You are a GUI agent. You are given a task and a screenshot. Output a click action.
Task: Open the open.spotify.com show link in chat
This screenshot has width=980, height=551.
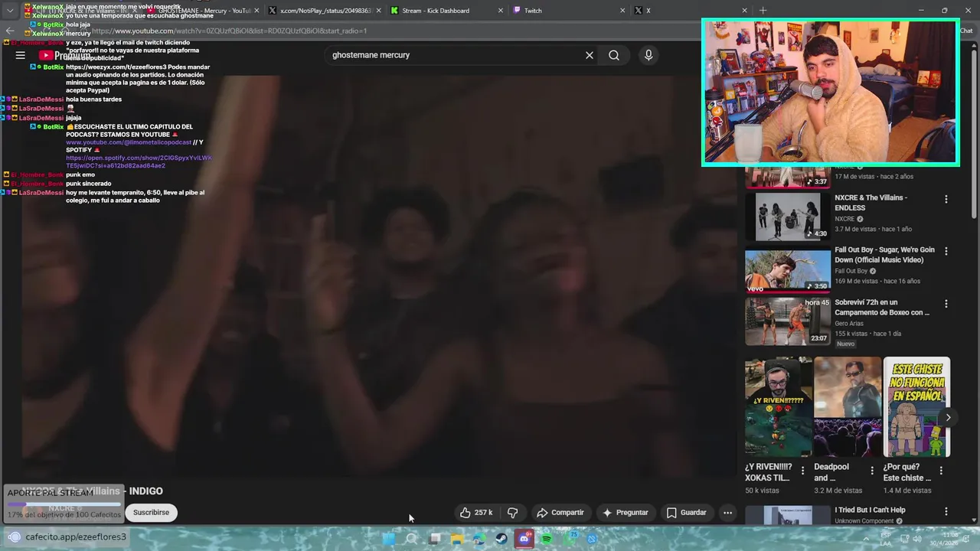[139, 161]
